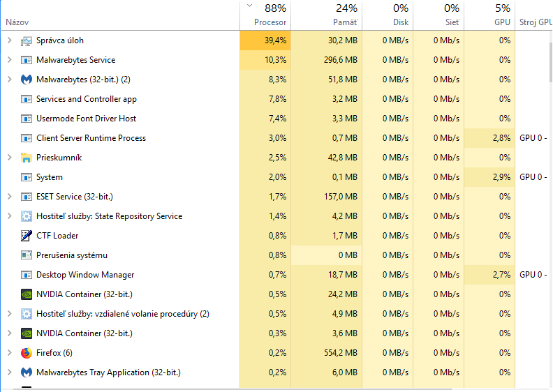
Task: Click the System process icon
Action: click(27, 177)
